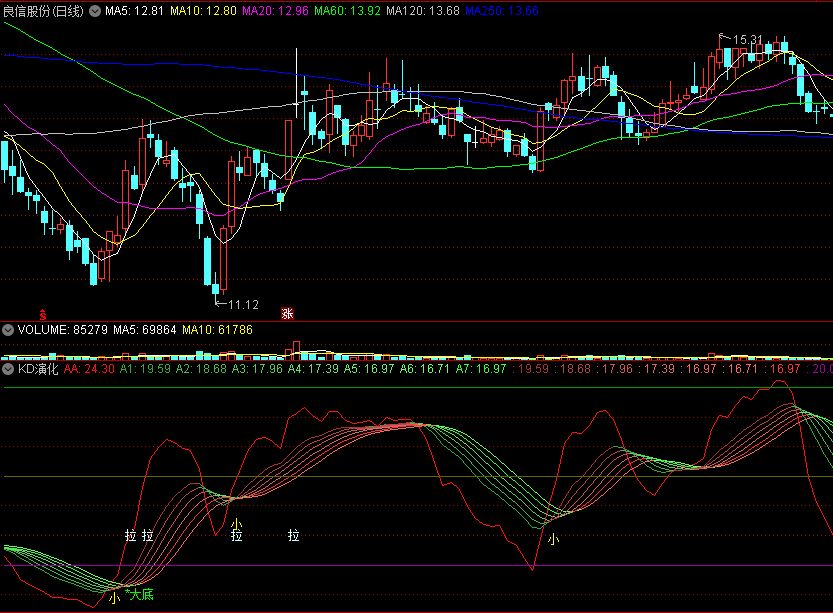Select the MA5: 12.81 label in price header
This screenshot has height=613, width=833.
[134, 11]
